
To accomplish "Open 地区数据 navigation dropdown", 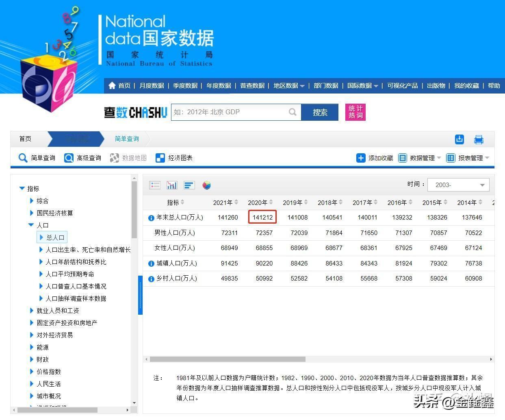I will pos(289,85).
